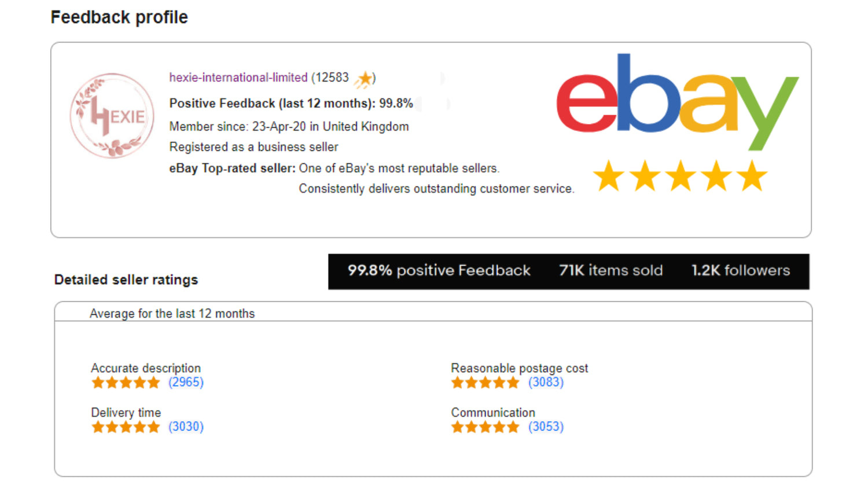Screen dimensions: 868x482
Task: Click Average for the last 12 months label
Action: coord(172,314)
